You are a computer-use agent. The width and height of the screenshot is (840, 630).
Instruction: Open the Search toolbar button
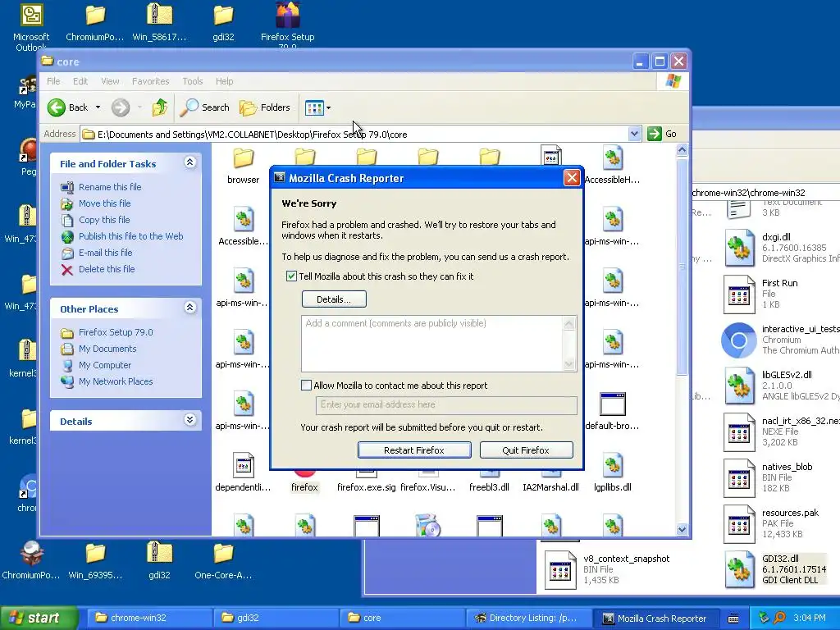coord(204,107)
